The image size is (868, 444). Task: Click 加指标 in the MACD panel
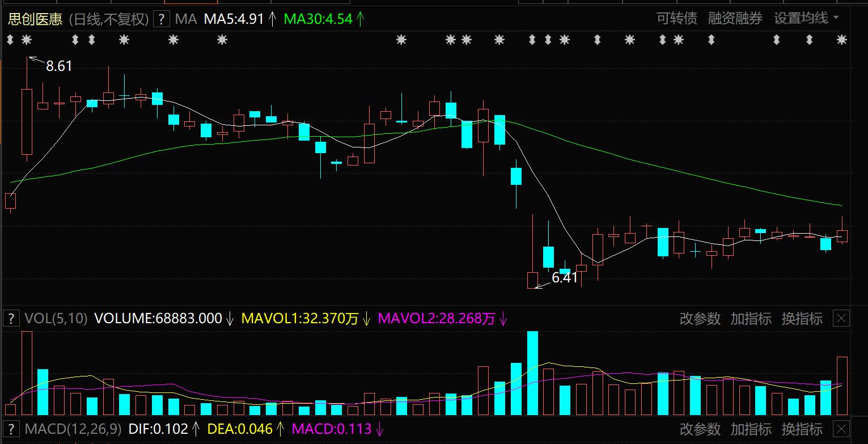751,429
